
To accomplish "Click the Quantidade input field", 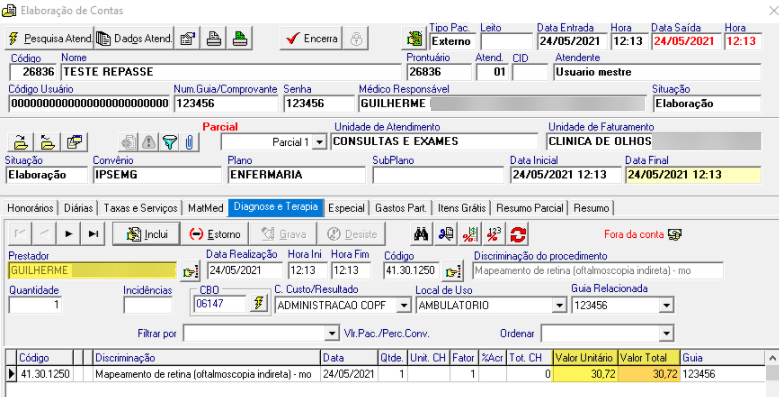I will point(36,305).
